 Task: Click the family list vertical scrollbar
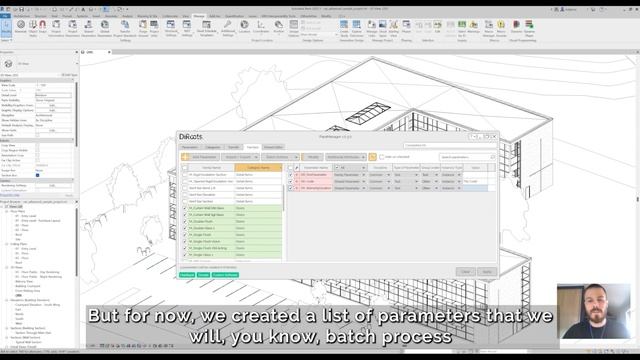pos(284,197)
